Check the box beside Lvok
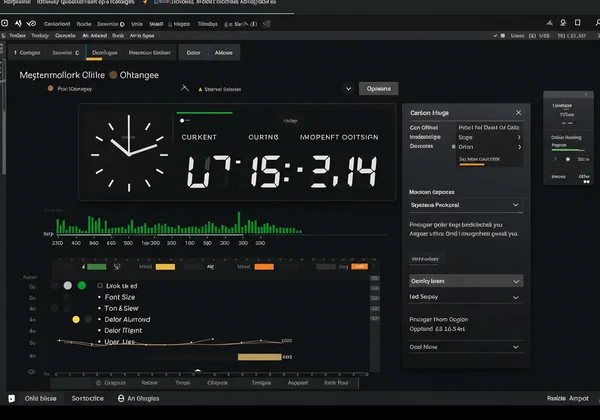 [x=100, y=285]
